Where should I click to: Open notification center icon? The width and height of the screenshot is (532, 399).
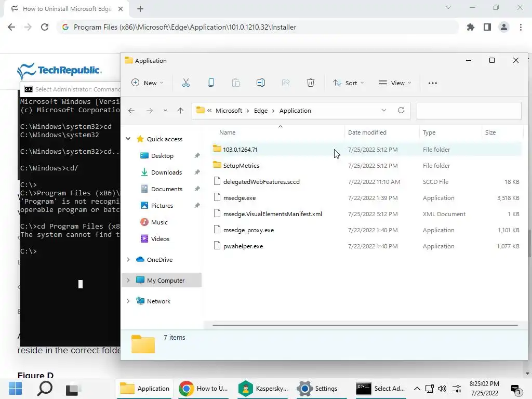(516, 390)
